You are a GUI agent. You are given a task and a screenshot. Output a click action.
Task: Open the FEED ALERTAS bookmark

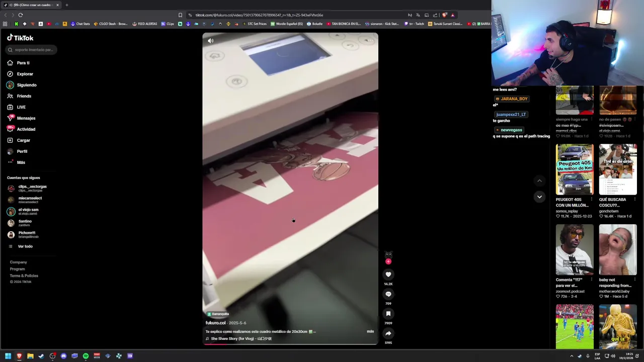click(145, 24)
